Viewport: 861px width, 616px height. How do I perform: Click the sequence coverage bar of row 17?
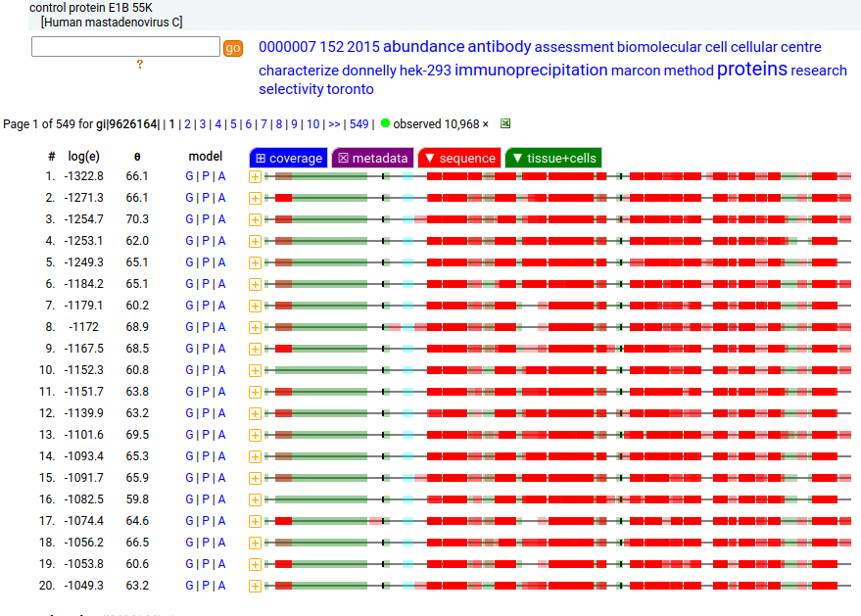pyautogui.click(x=557, y=521)
